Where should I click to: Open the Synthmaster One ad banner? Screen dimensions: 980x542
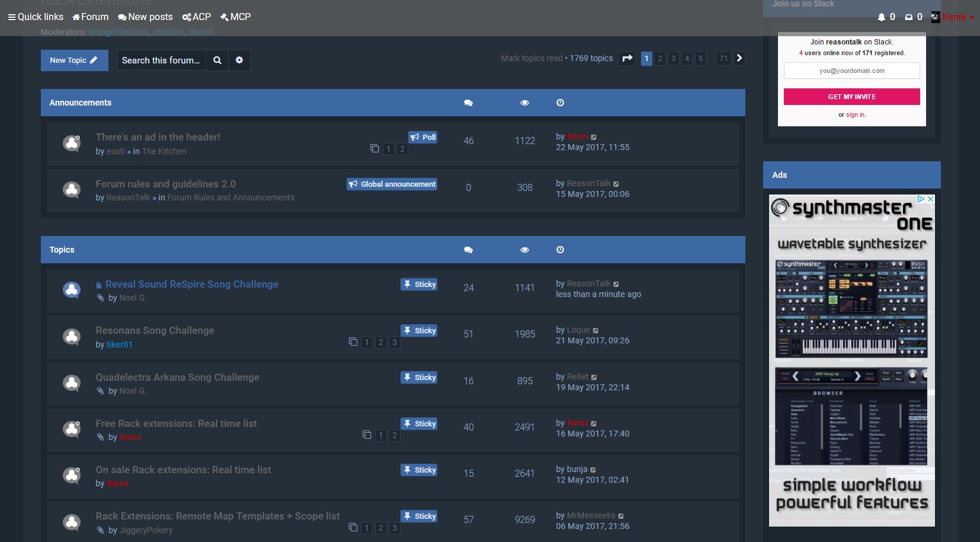pos(851,361)
